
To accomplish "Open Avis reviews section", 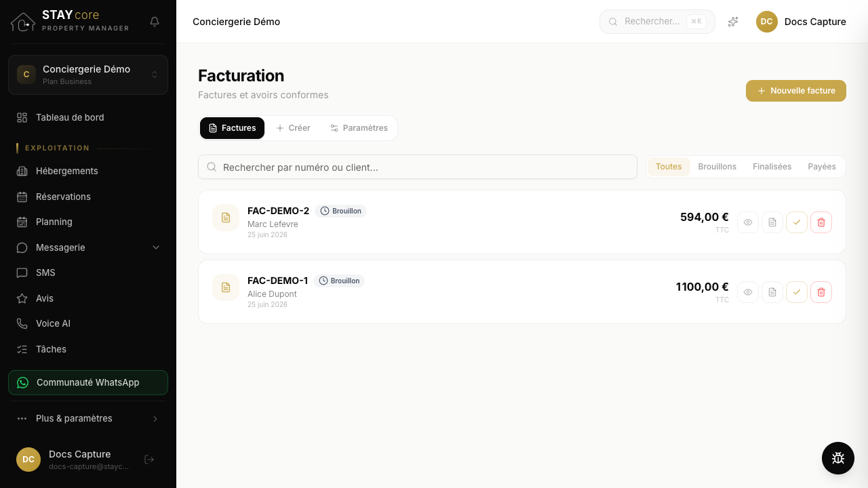I will (88, 298).
